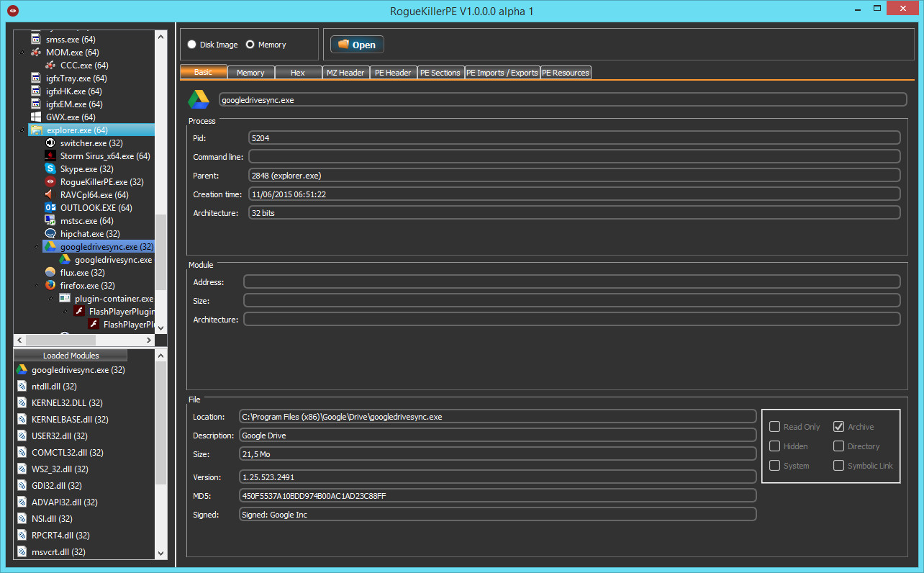
Task: Click the OUTLOOK.EXE icon
Action: (50, 207)
